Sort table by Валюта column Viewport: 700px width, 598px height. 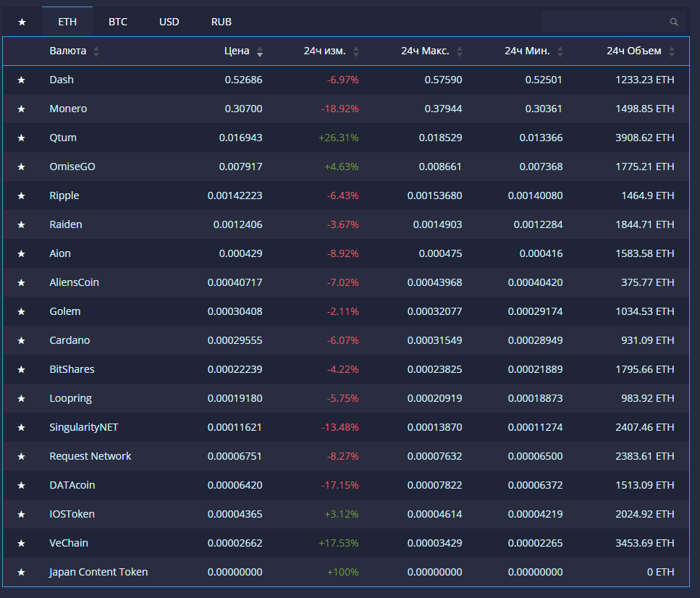(74, 51)
